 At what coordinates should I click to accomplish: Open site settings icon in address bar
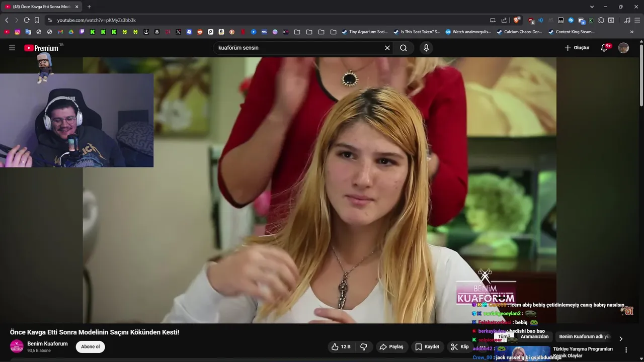click(49, 20)
